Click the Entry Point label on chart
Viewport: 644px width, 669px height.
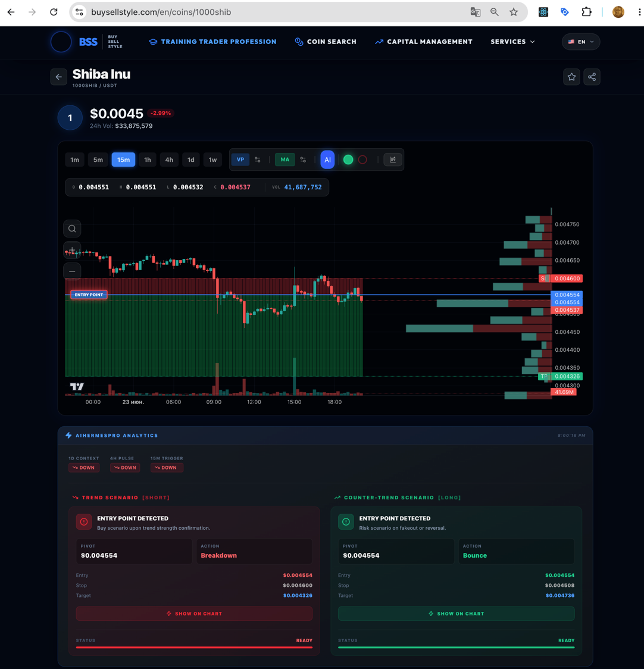pos(89,295)
